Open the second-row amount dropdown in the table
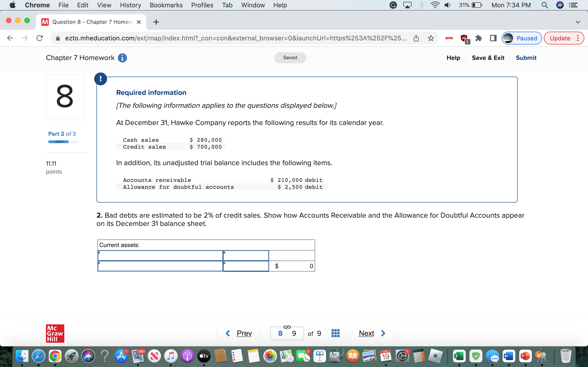The height and width of the screenshot is (367, 588). pyautogui.click(x=245, y=266)
